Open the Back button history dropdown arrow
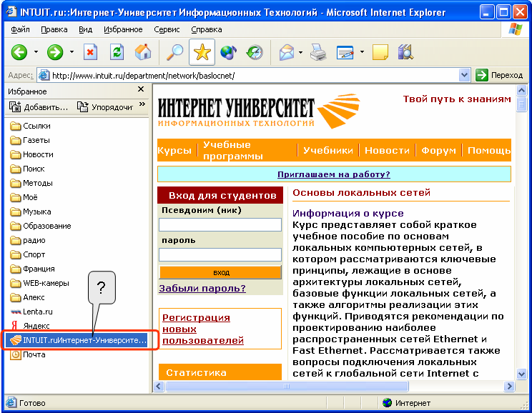 coord(36,52)
